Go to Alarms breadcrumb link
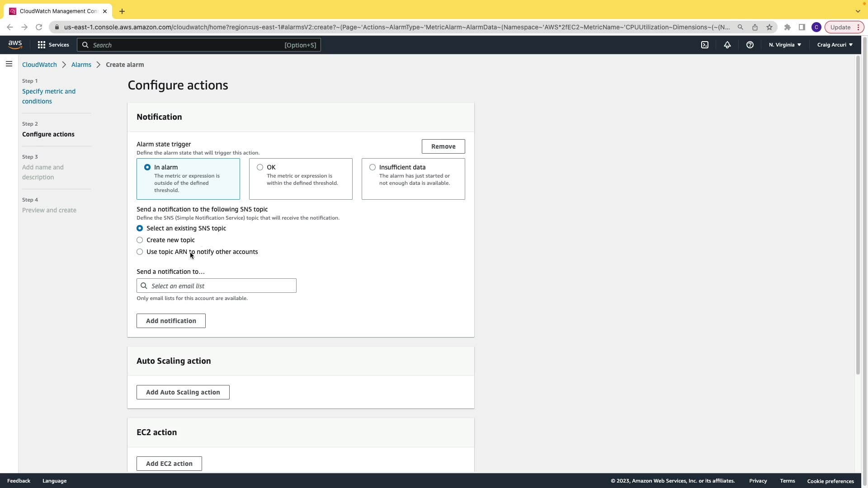Screen dimensions: 868x488 click(x=81, y=65)
